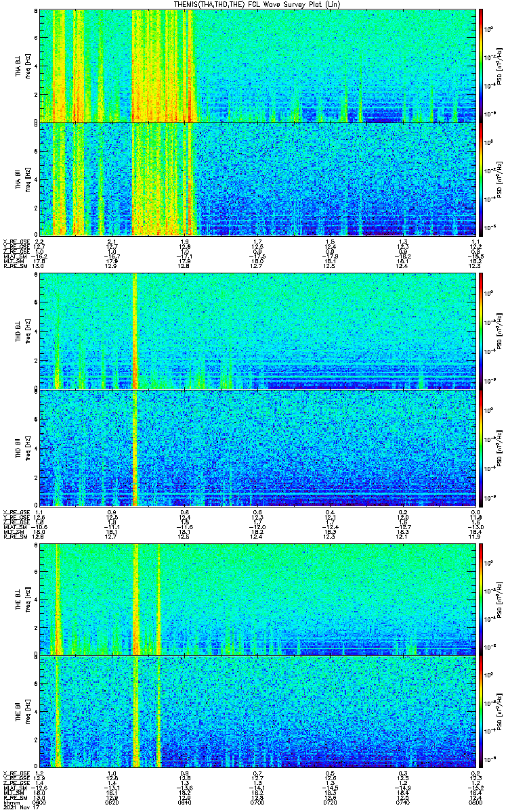Click the X_RE_GSE row label under THD panels
This screenshot has height=812, width=508.
click(16, 512)
